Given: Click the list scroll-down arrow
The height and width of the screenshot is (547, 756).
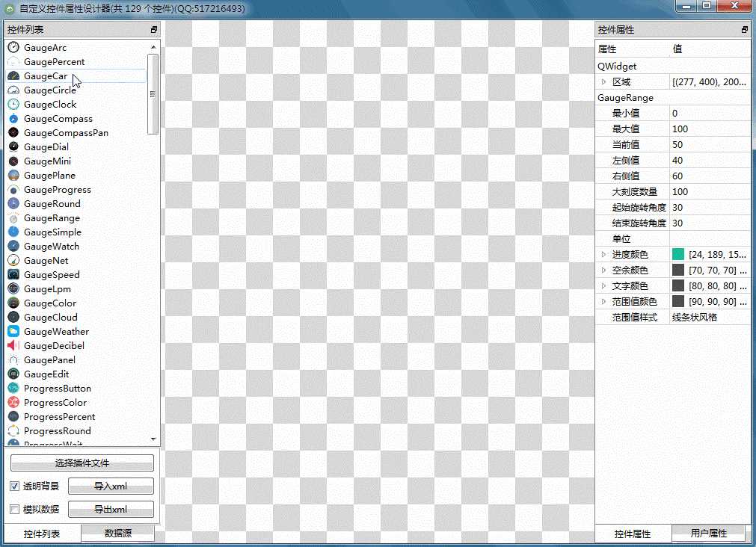Looking at the screenshot, I should point(153,439).
